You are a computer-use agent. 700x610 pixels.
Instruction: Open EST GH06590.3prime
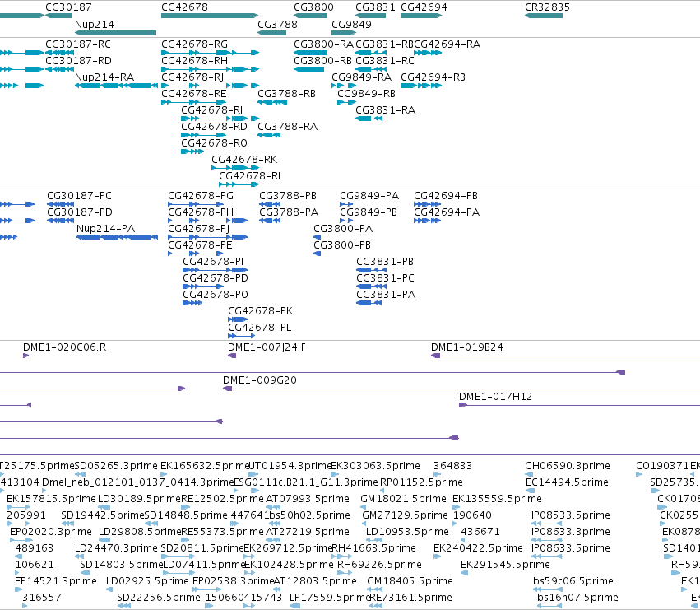click(568, 466)
